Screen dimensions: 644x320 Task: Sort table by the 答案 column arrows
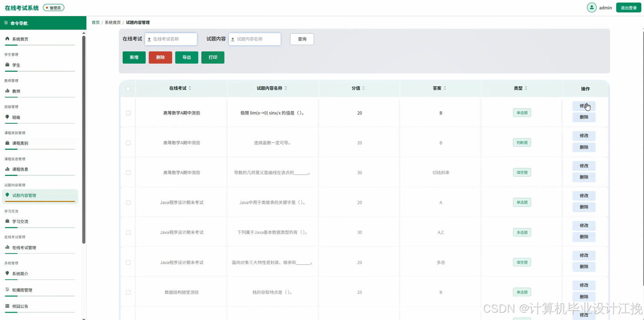(445, 88)
